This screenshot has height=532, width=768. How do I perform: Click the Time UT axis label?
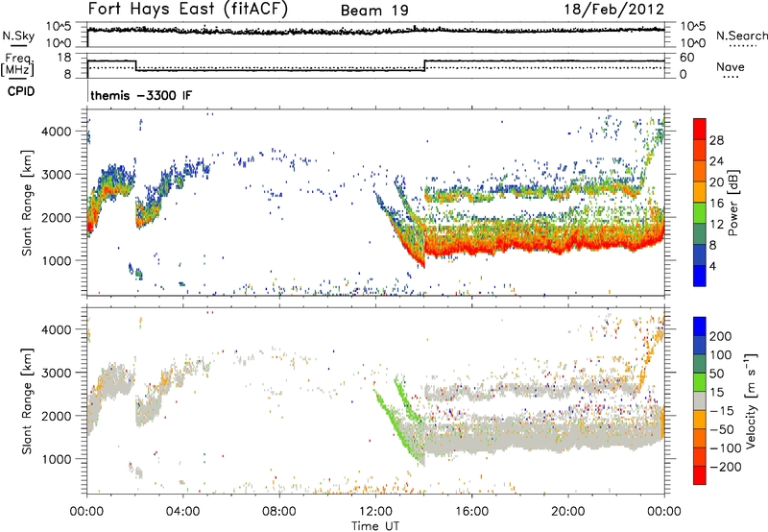(375, 526)
